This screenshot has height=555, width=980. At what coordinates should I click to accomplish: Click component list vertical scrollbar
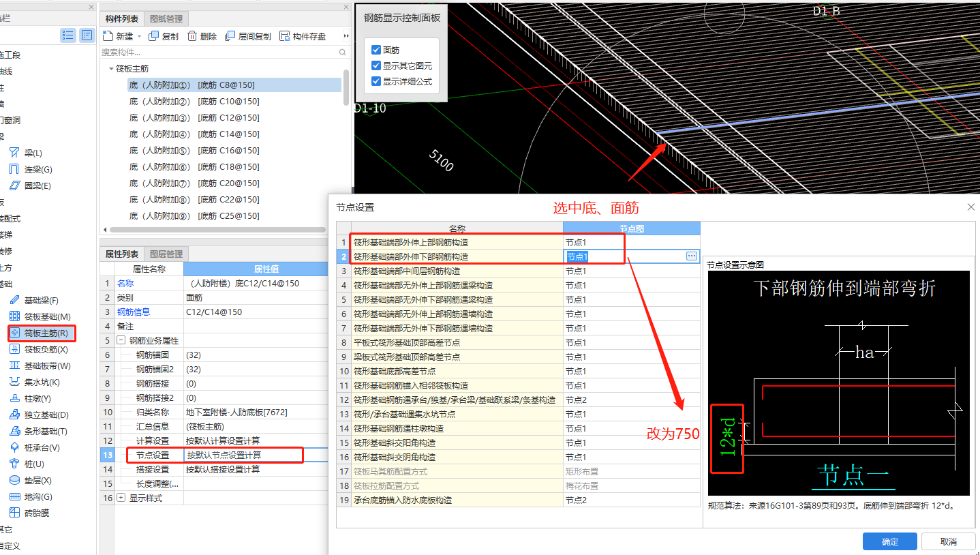(x=347, y=87)
